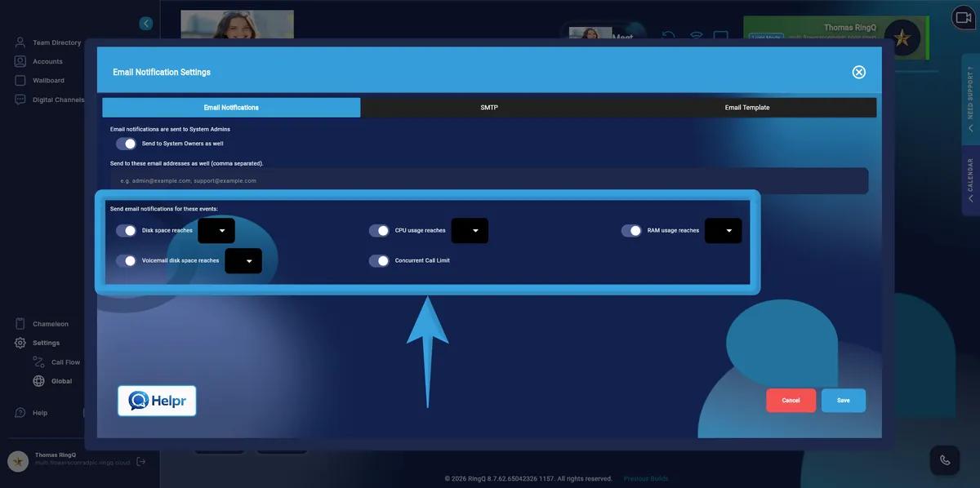Open the Team Directory sidebar icon
This screenshot has width=980, height=488.
pyautogui.click(x=20, y=42)
